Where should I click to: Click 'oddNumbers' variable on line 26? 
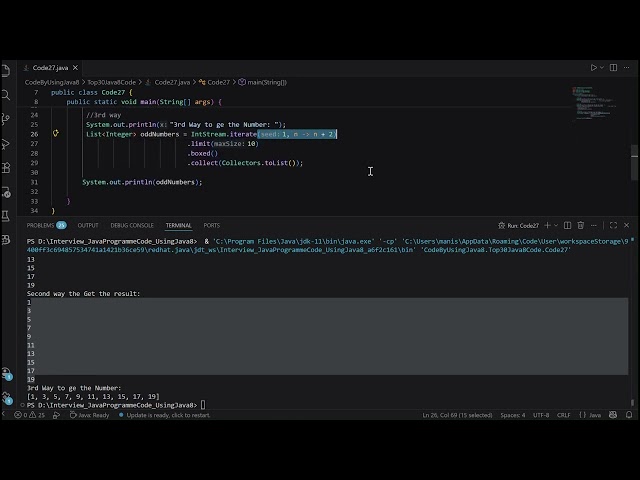coord(160,134)
